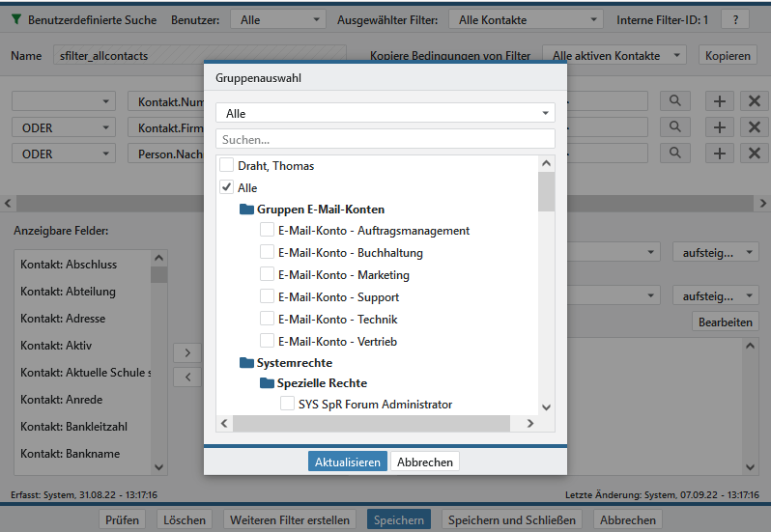This screenshot has width=771, height=532.
Task: Click the magnifier icon in first condition row
Action: coord(675,101)
